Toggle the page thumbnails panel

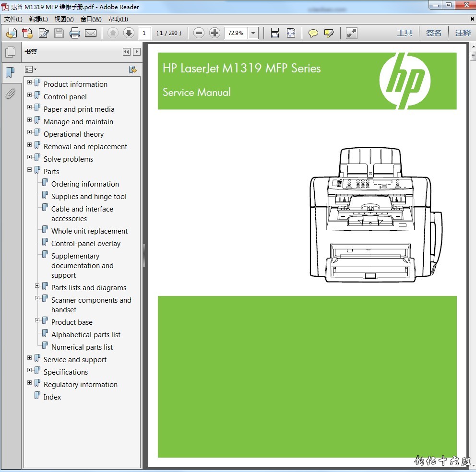tap(10, 52)
